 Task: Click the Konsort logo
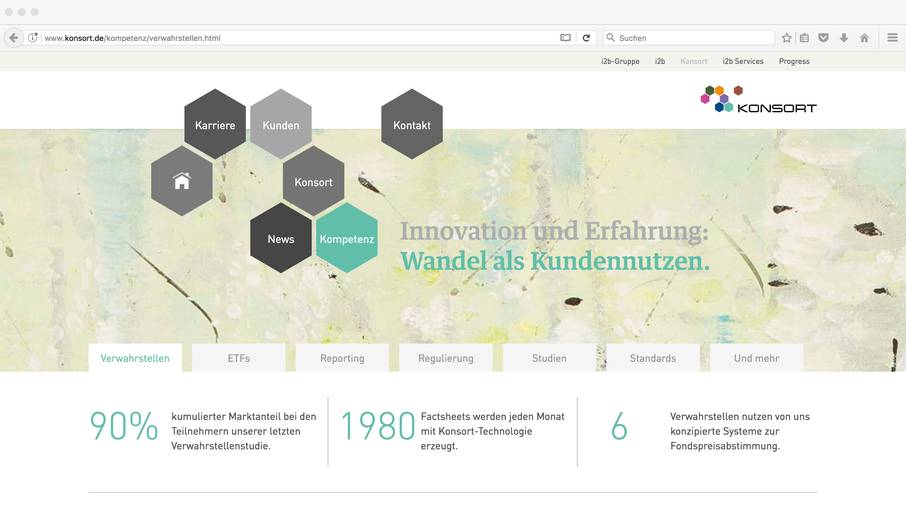[x=758, y=99]
